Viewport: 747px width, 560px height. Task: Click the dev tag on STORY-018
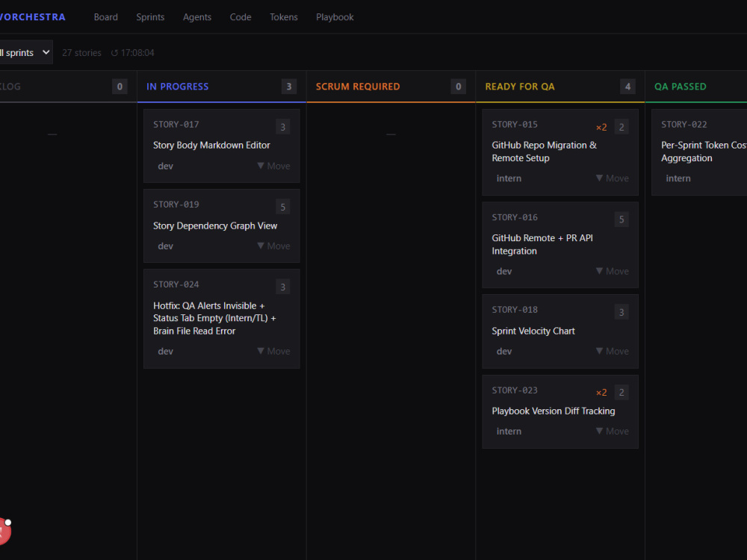(504, 352)
